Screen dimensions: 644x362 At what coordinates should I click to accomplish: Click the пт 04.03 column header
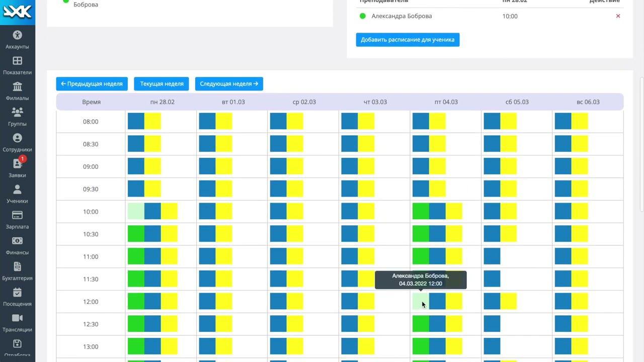coord(446,102)
